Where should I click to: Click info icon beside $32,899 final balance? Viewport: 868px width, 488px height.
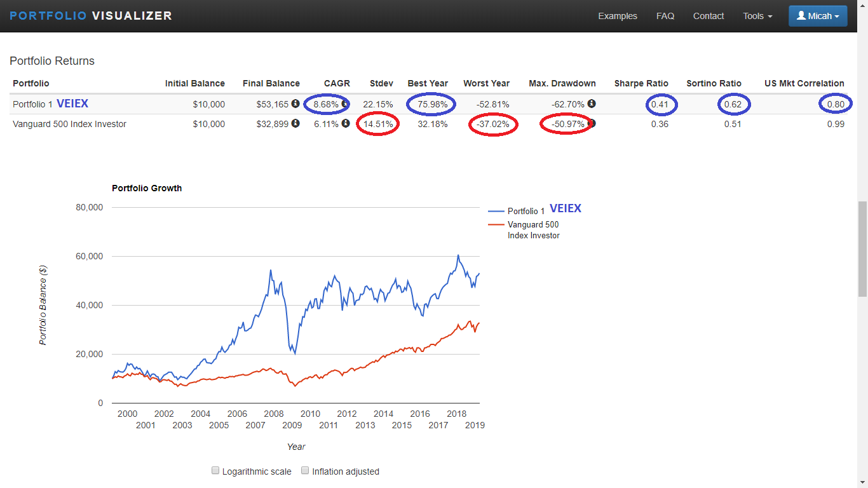coord(295,124)
